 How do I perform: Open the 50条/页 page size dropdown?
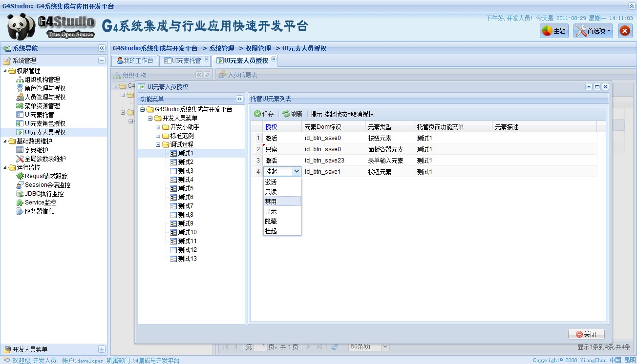[385, 346]
